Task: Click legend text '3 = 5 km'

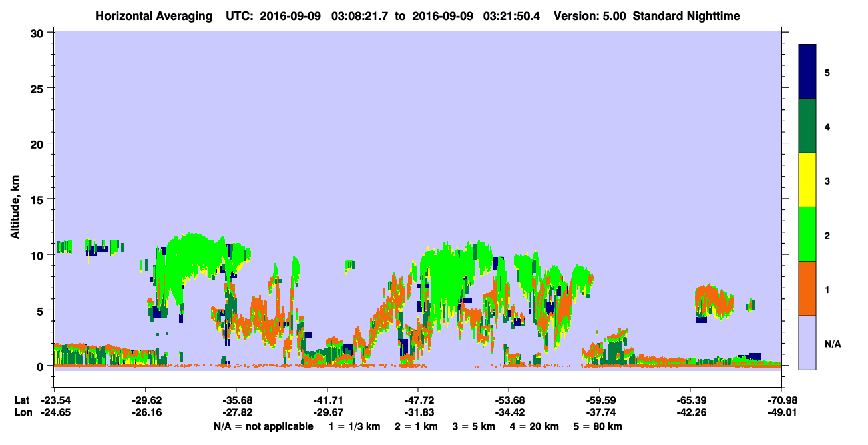Action: (475, 426)
